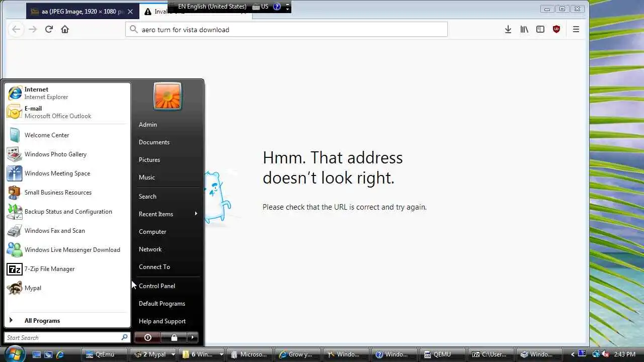The height and width of the screenshot is (362, 644).
Task: Close the 'aa (JPEG Image' tab
Action: 130,12
